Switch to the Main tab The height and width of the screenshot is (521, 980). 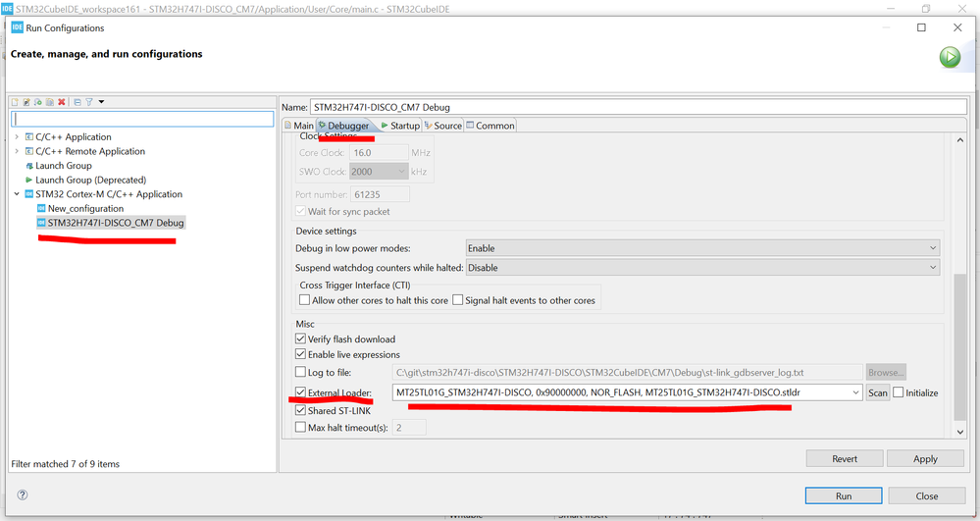click(x=299, y=125)
